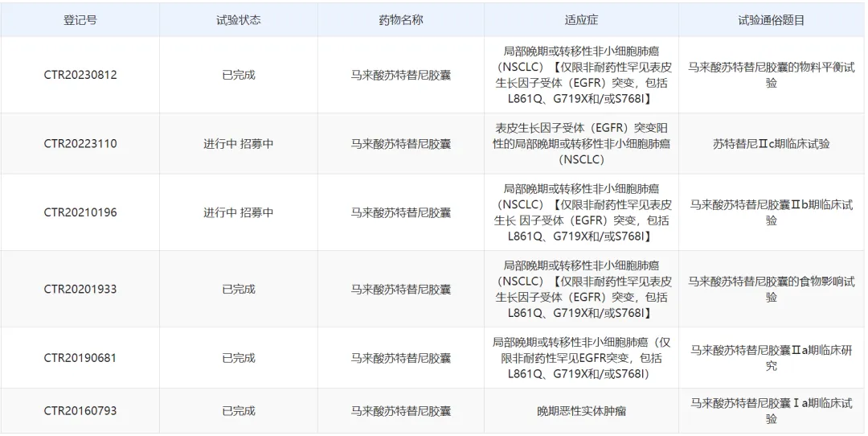Click the 适应症 column header
The height and width of the screenshot is (436, 868).
[x=581, y=20]
